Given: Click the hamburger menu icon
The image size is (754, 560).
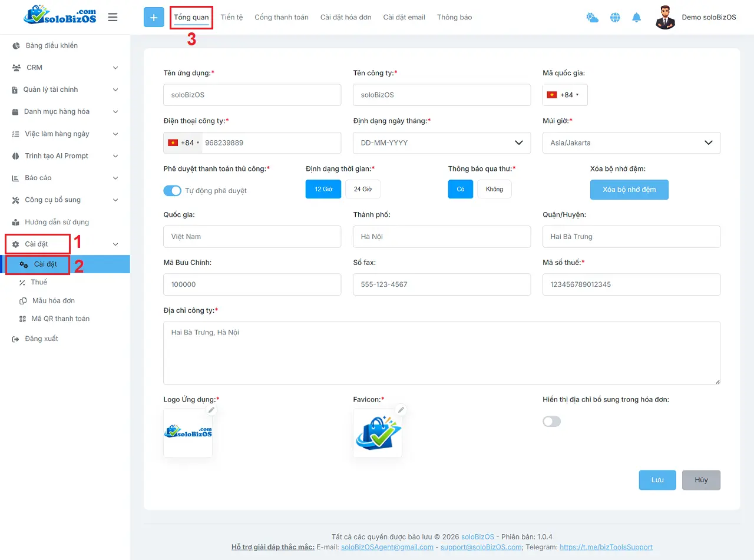Looking at the screenshot, I should 113,17.
